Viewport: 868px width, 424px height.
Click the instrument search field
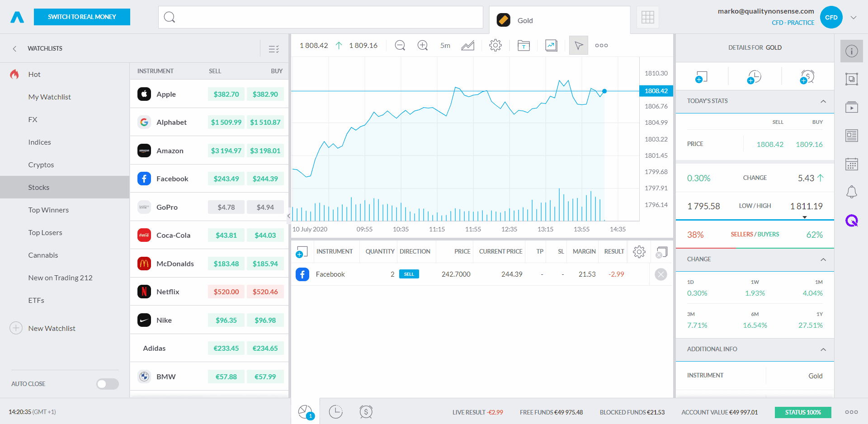pos(321,17)
